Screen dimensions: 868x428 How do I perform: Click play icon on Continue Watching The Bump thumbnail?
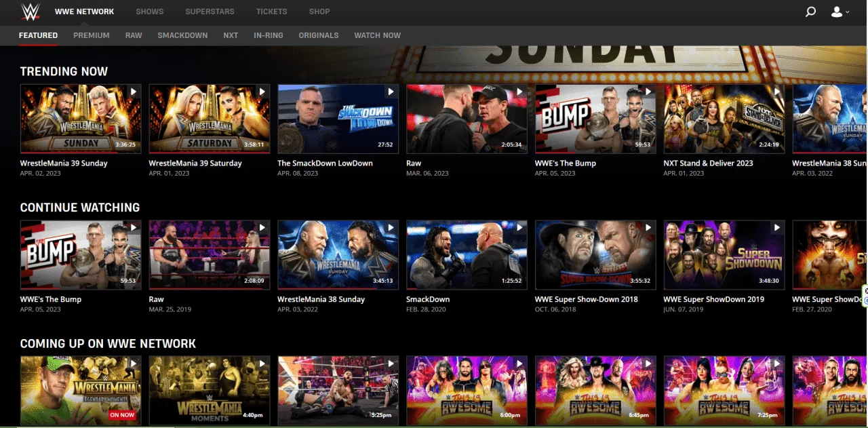[134, 228]
